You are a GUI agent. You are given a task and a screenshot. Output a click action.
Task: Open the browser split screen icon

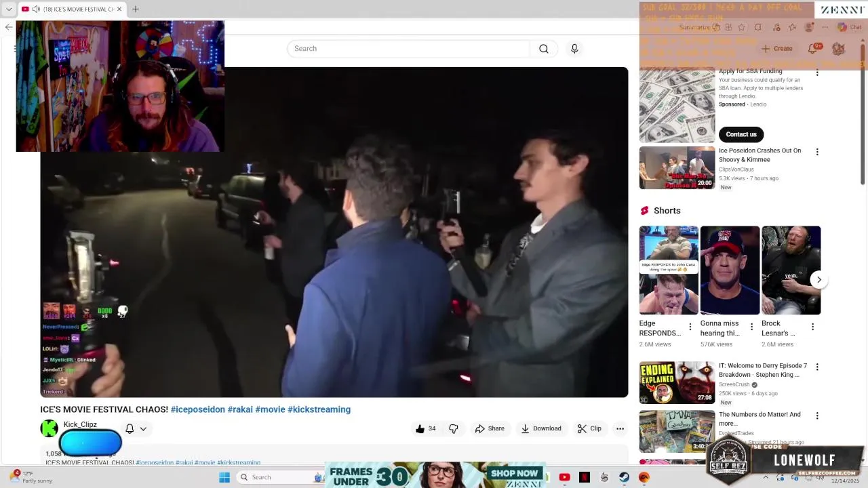click(x=728, y=27)
